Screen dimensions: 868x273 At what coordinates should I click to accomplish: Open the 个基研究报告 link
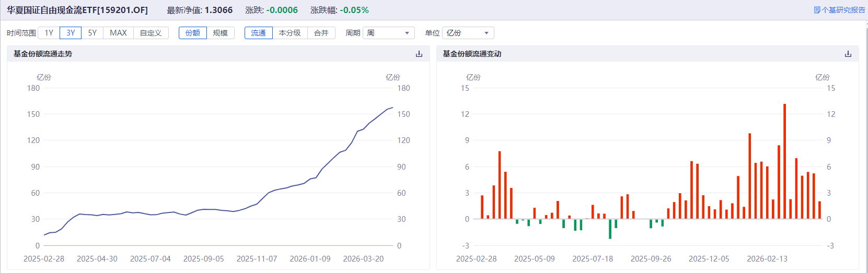pos(839,10)
